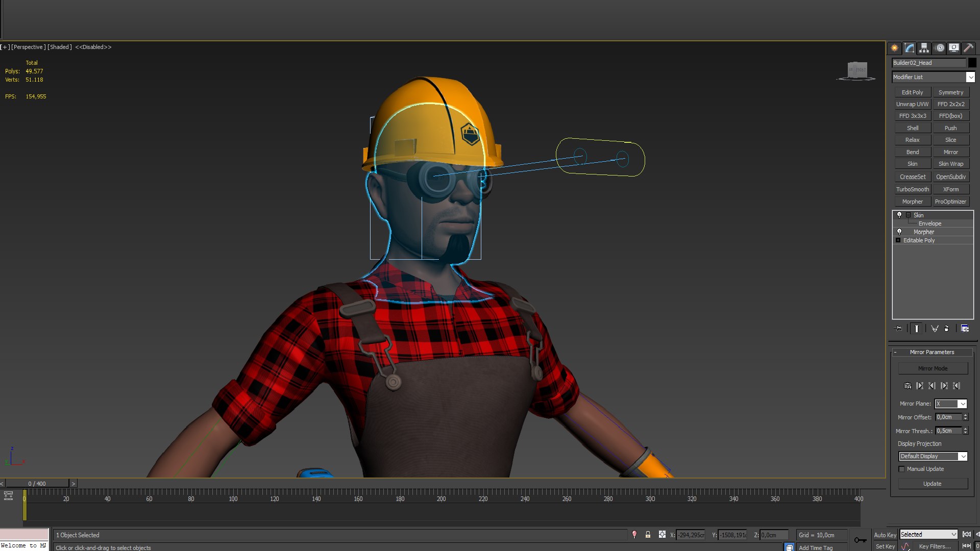Click the time slider next frame arrow
The image size is (980, 551).
(73, 484)
